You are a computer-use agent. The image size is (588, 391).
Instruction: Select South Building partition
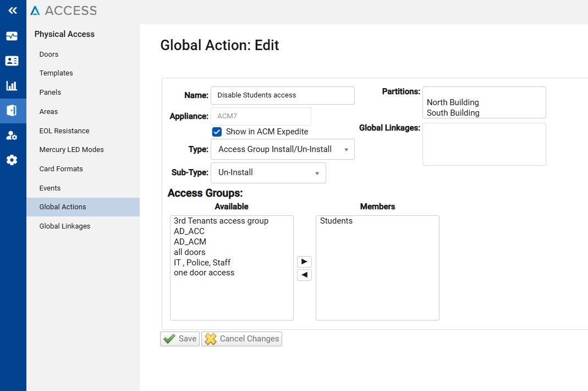(453, 113)
